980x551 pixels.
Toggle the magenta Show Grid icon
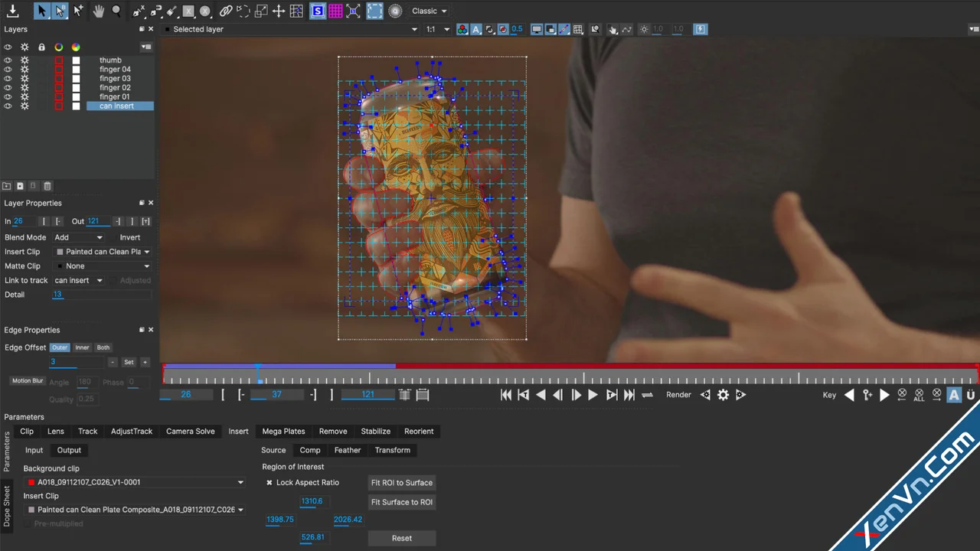pos(335,11)
